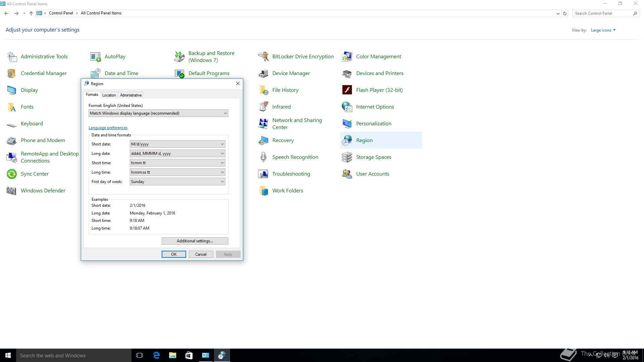
Task: Expand the First day of week dropdown
Action: [177, 182]
